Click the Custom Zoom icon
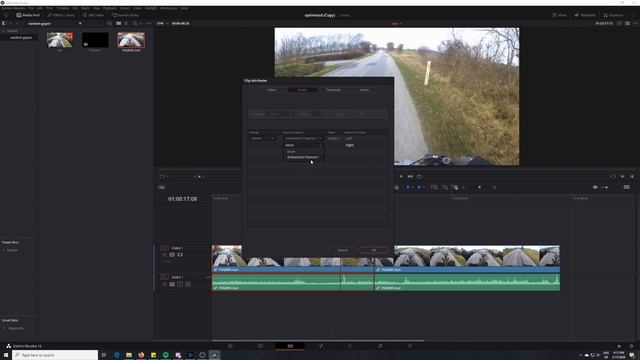 click(x=455, y=187)
